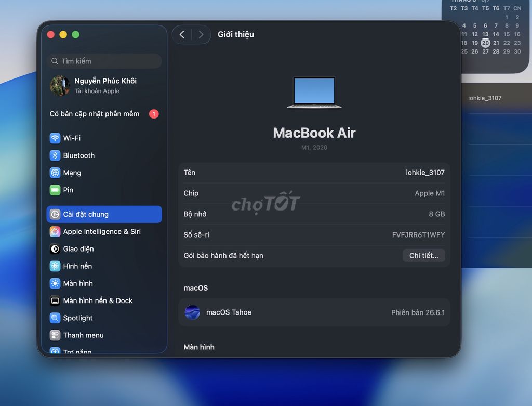Open Tài khoản Apple account entry
The width and height of the screenshot is (532, 406).
pyautogui.click(x=97, y=91)
